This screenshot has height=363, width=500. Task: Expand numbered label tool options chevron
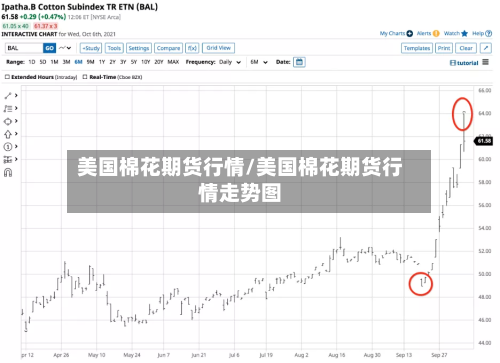pyautogui.click(x=16, y=147)
